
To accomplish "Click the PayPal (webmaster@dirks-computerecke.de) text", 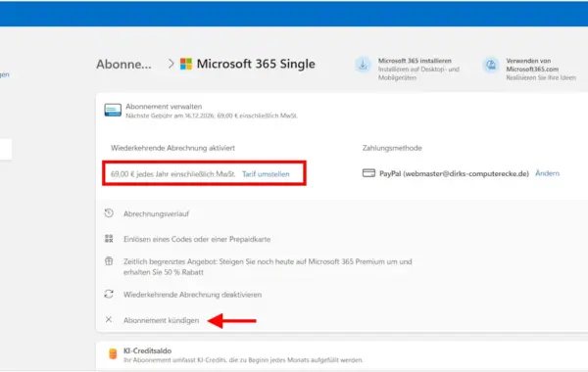I will tap(454, 173).
